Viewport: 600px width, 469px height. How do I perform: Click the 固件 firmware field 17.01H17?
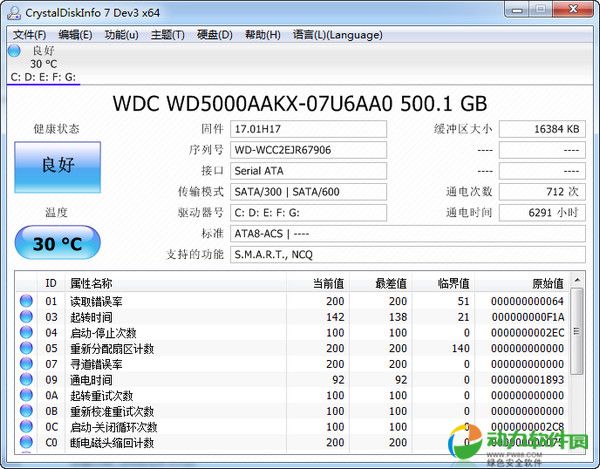pos(308,129)
